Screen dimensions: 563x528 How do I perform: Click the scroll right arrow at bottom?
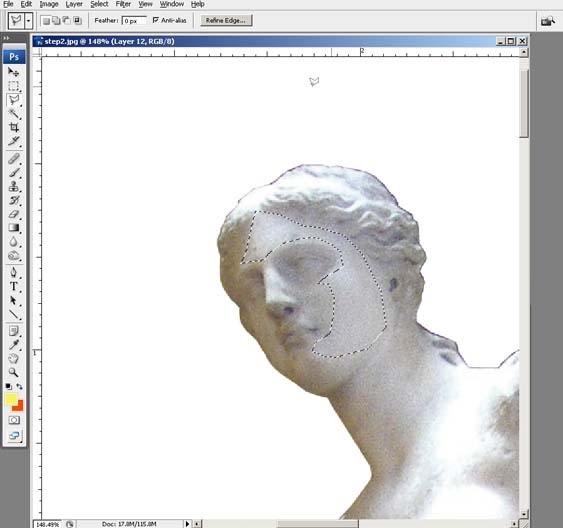[x=515, y=524]
